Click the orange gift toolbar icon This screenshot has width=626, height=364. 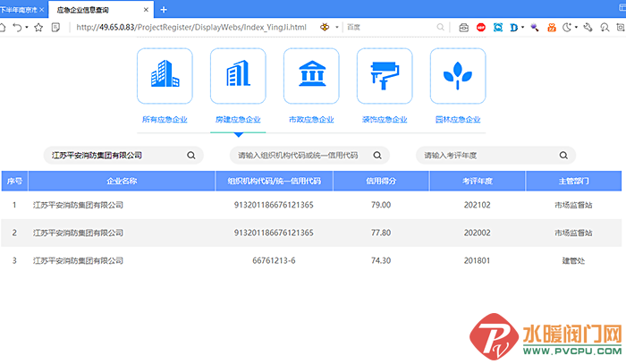(552, 27)
